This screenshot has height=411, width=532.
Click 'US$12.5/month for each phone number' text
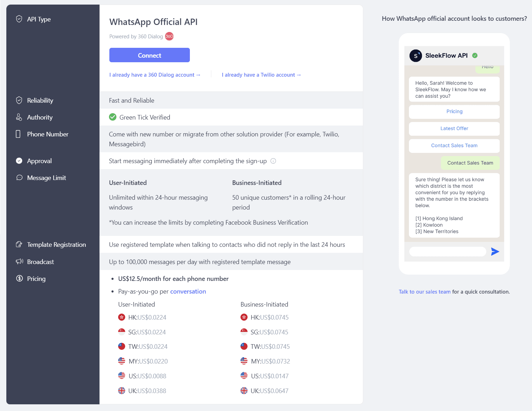coord(173,278)
